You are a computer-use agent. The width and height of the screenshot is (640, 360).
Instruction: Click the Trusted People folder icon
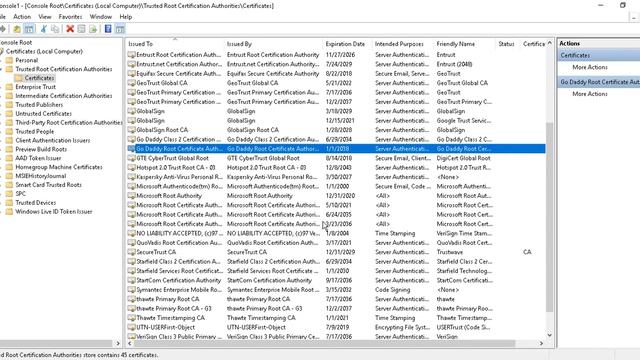[x=9, y=132]
